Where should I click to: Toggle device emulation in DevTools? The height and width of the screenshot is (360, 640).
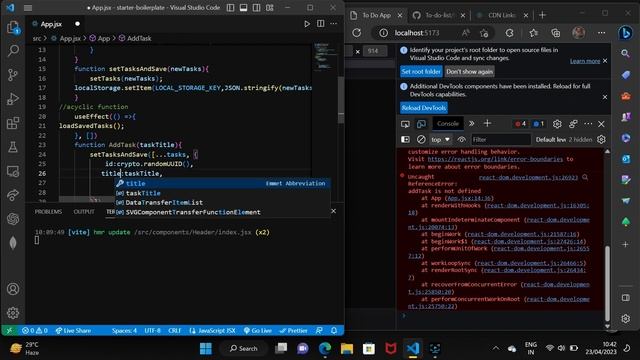(421, 124)
